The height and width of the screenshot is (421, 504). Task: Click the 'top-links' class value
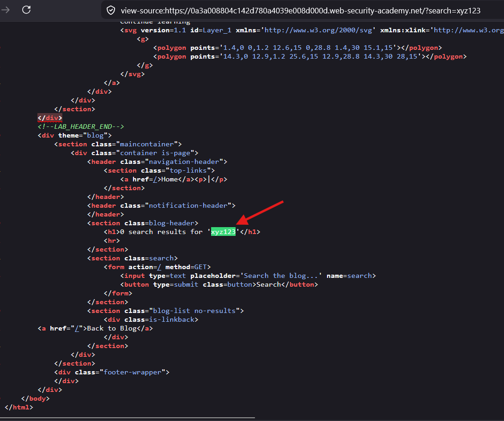click(188, 170)
